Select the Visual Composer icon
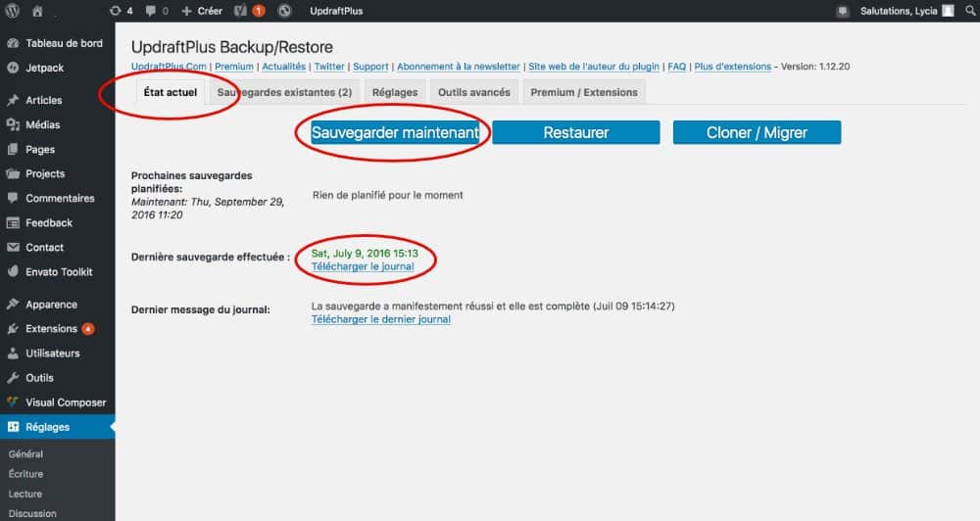Screen dimensions: 980x521 13,403
